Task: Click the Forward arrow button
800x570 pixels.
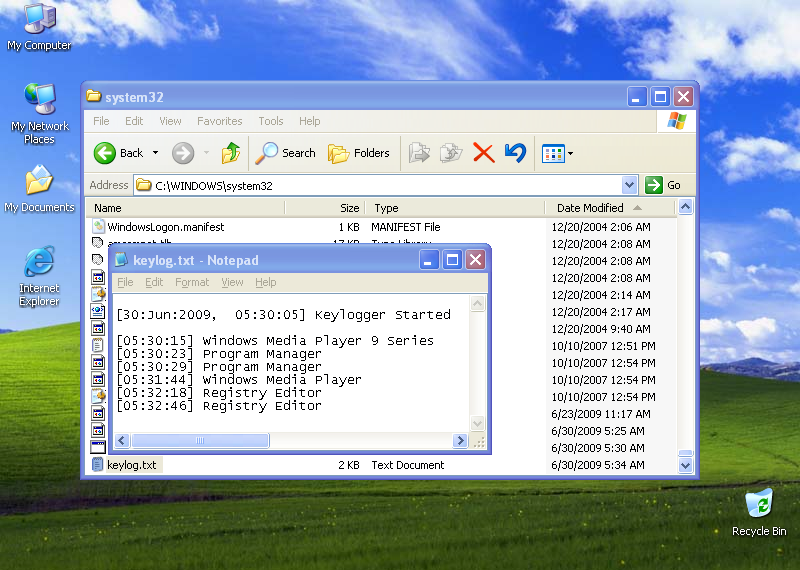Action: click(183, 153)
